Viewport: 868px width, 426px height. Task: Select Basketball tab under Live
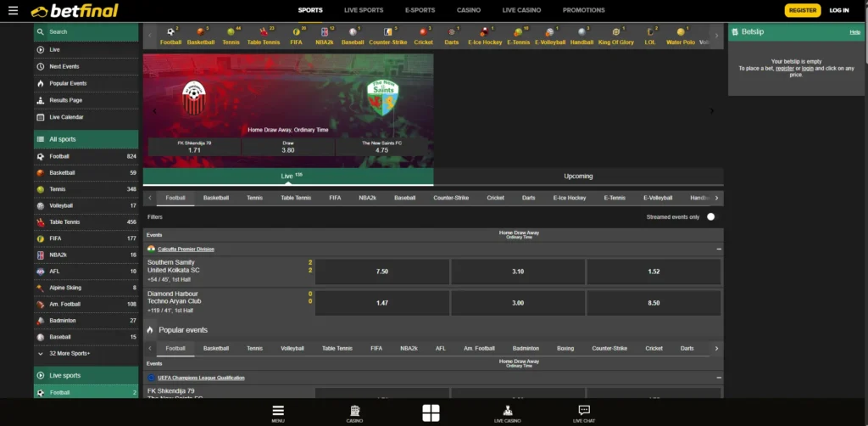tap(216, 198)
